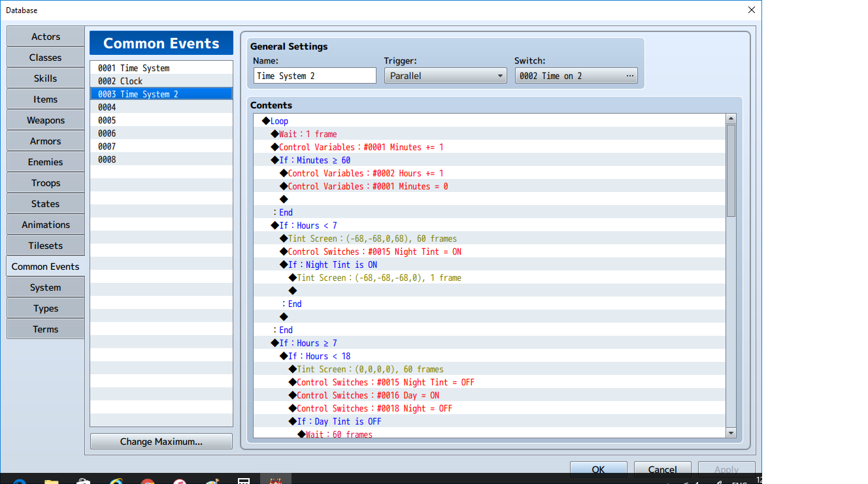Select the Skills tab
This screenshot has height=484, width=868.
pos(46,78)
